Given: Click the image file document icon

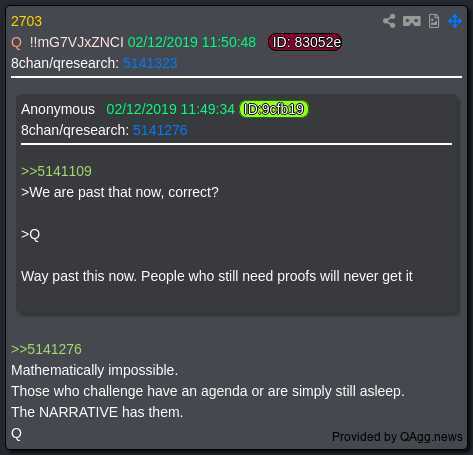Looking at the screenshot, I should coord(434,21).
